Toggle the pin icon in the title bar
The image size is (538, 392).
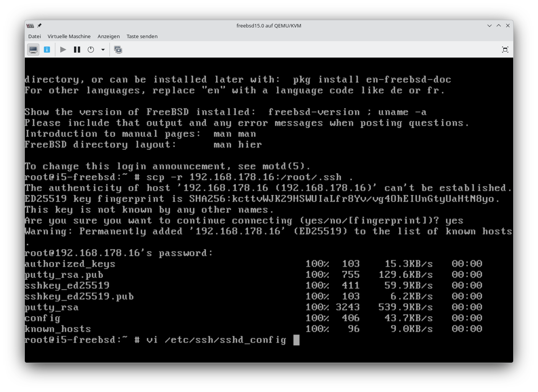(x=39, y=26)
